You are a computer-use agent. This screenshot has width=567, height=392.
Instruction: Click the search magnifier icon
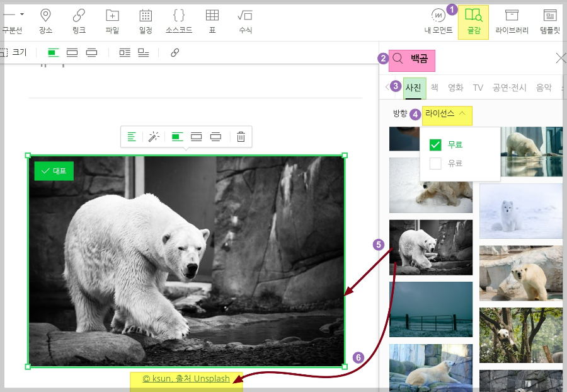398,58
